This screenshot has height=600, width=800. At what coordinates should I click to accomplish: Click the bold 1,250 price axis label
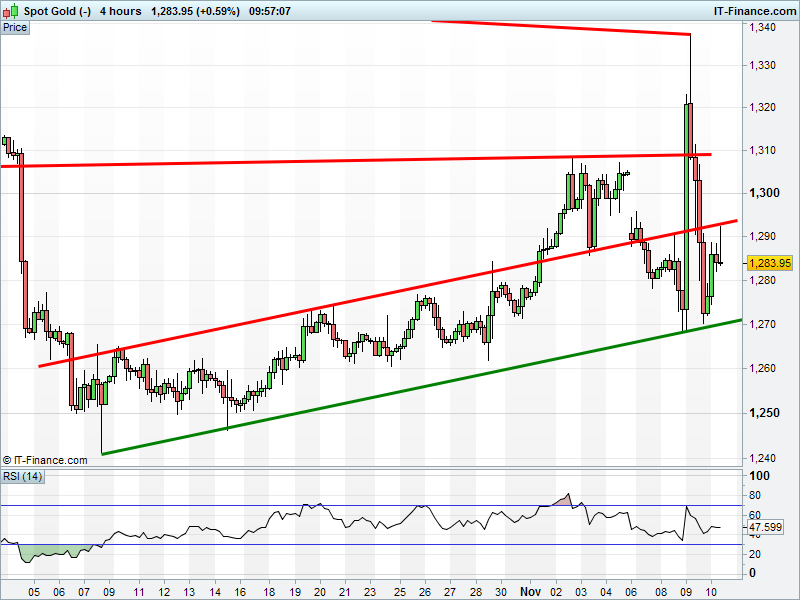[x=764, y=413]
